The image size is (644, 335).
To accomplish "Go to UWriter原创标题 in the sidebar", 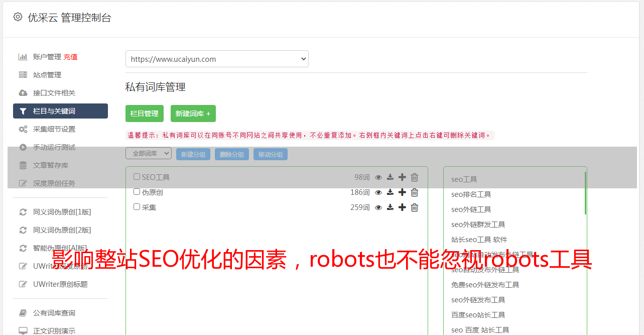I will 60,284.
